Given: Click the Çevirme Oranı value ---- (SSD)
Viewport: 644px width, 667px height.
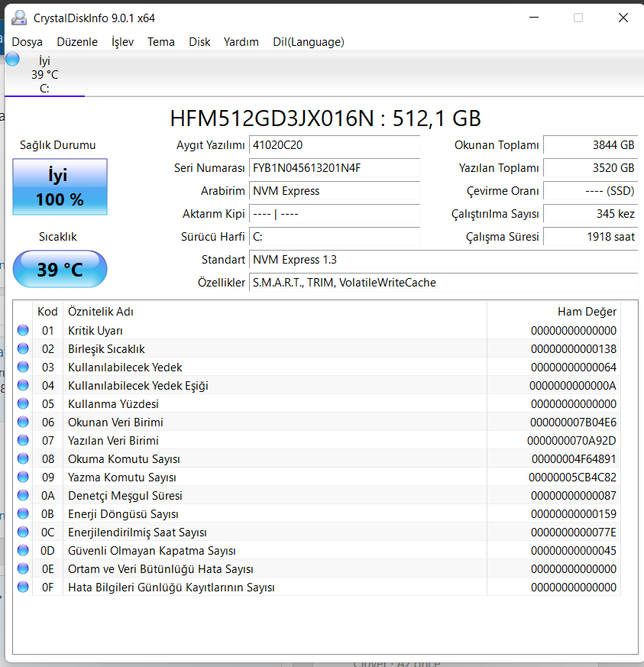Looking at the screenshot, I should pyautogui.click(x=591, y=191).
